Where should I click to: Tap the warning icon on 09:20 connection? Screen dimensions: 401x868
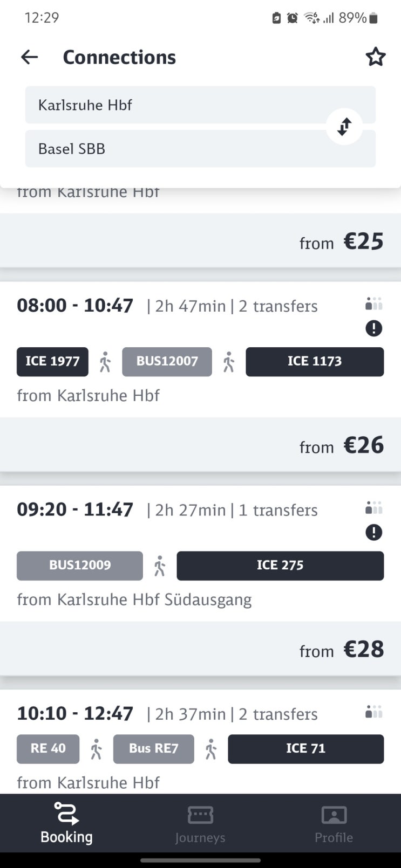pos(373,533)
